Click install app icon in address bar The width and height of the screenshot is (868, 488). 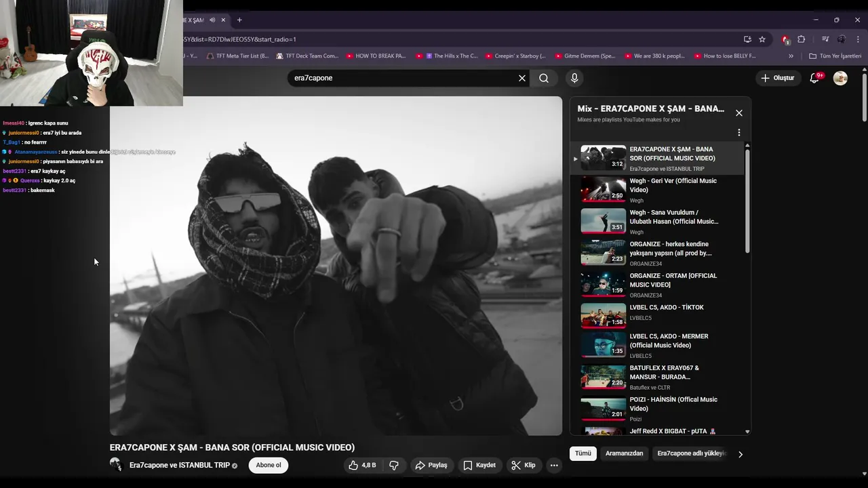(x=747, y=39)
